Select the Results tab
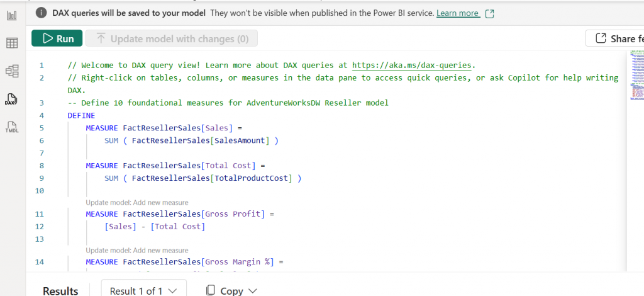644x296 pixels. 60,290
